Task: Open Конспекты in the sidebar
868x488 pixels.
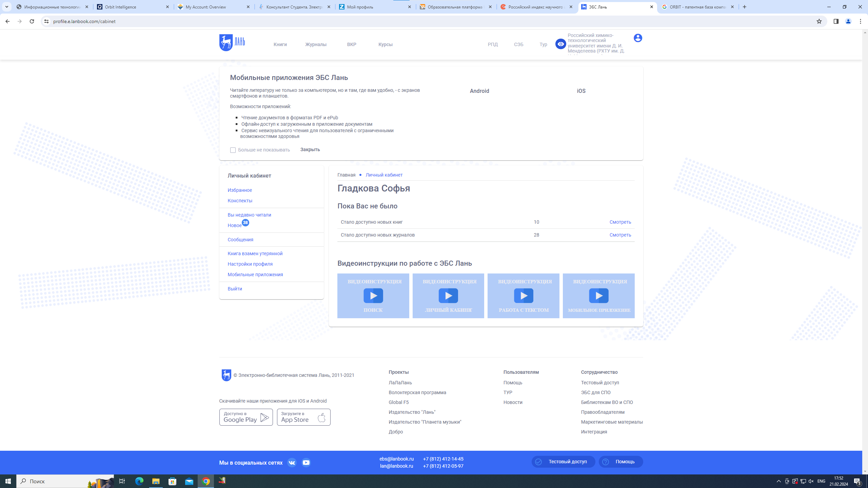Action: pos(240,201)
